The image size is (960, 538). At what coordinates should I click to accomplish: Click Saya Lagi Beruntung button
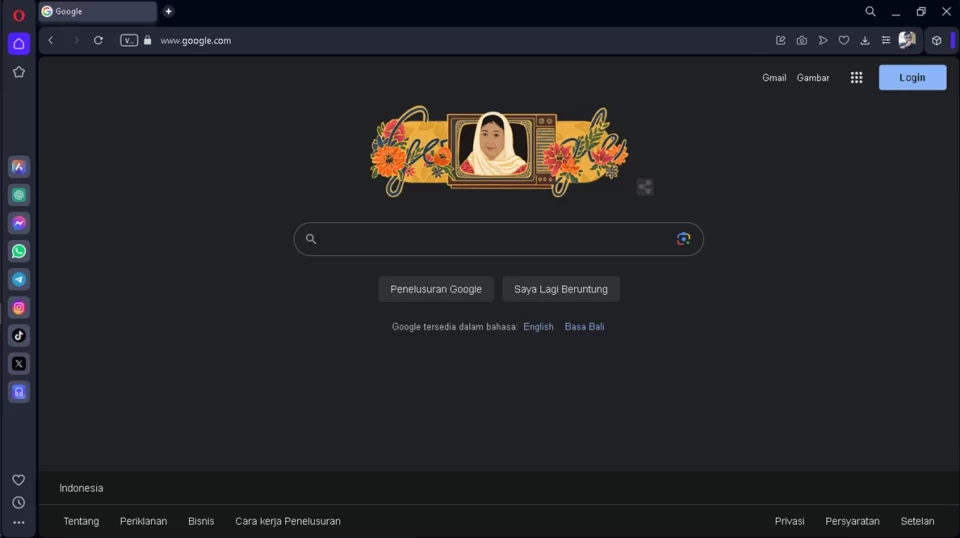pyautogui.click(x=561, y=290)
